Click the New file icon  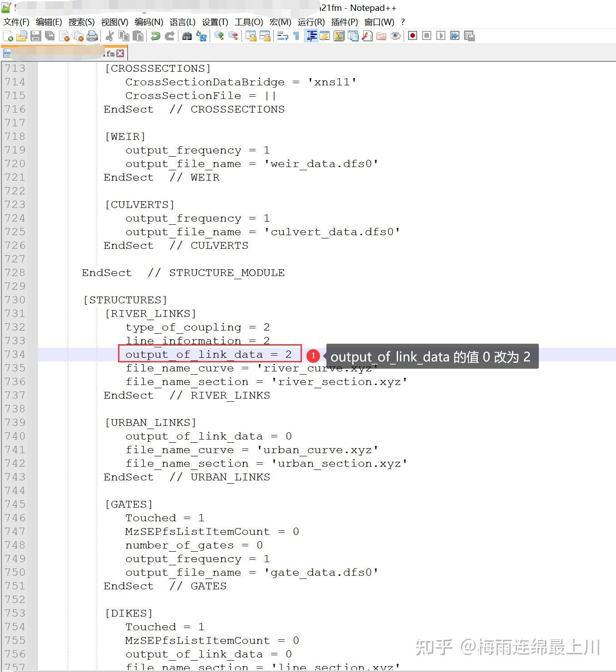click(x=8, y=36)
